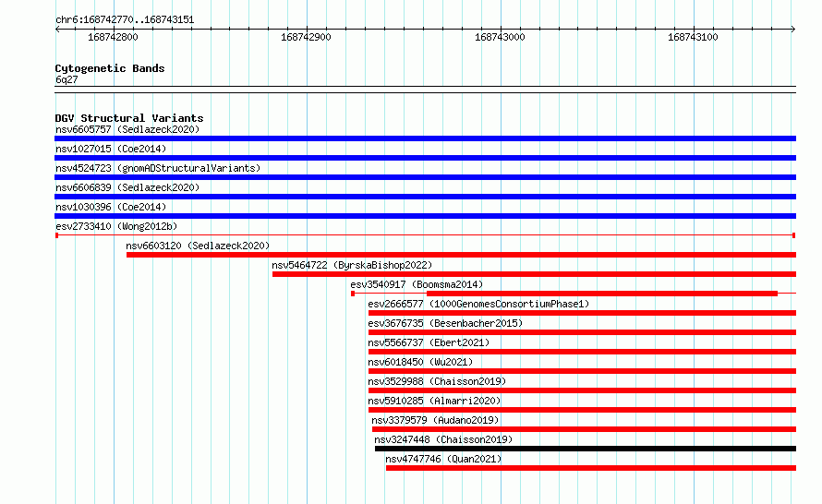Click red bar under nsv4747746
The height and width of the screenshot is (504, 822).
coord(591,468)
